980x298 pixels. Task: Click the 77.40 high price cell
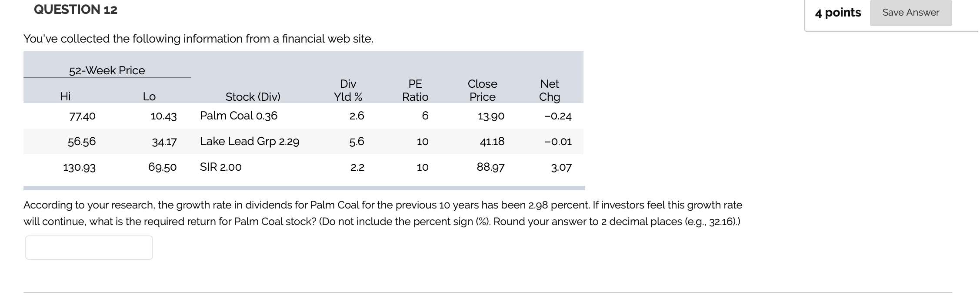point(82,116)
